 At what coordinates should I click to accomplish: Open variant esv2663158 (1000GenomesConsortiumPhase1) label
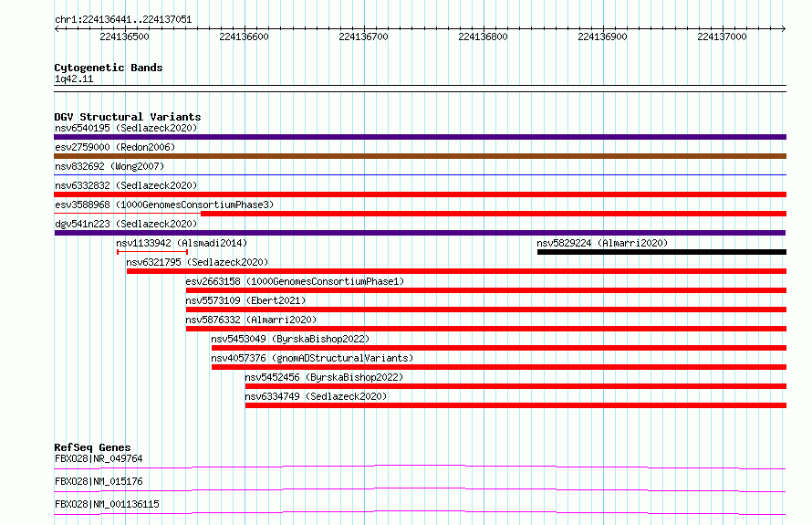coord(295,281)
